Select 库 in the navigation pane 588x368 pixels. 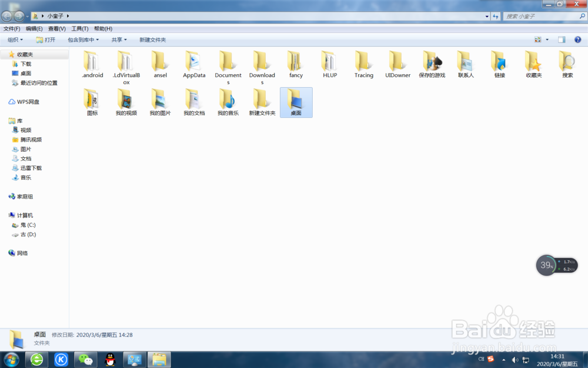pos(19,121)
